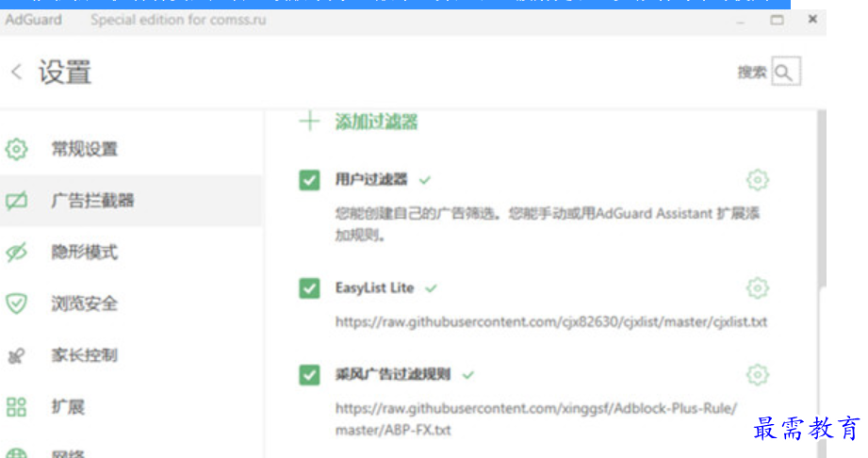This screenshot has width=868, height=458.
Task: Click the green tick beside EasyList Lite
Action: pos(432,288)
